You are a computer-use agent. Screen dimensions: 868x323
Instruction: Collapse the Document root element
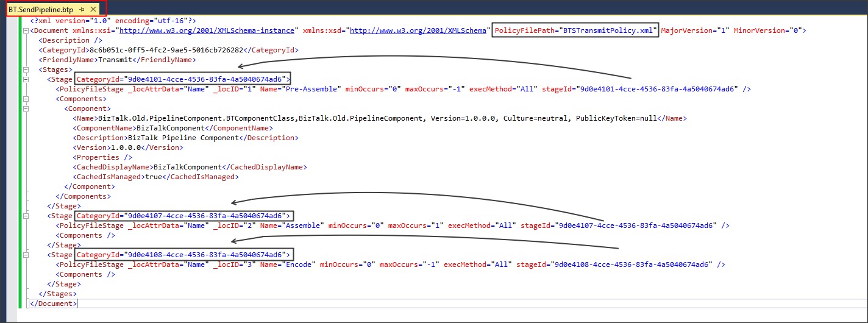(26, 30)
